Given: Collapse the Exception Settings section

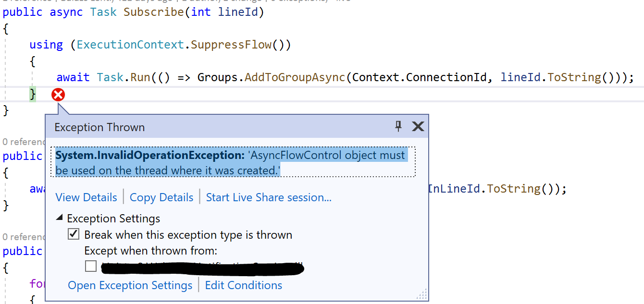Looking at the screenshot, I should [x=60, y=218].
